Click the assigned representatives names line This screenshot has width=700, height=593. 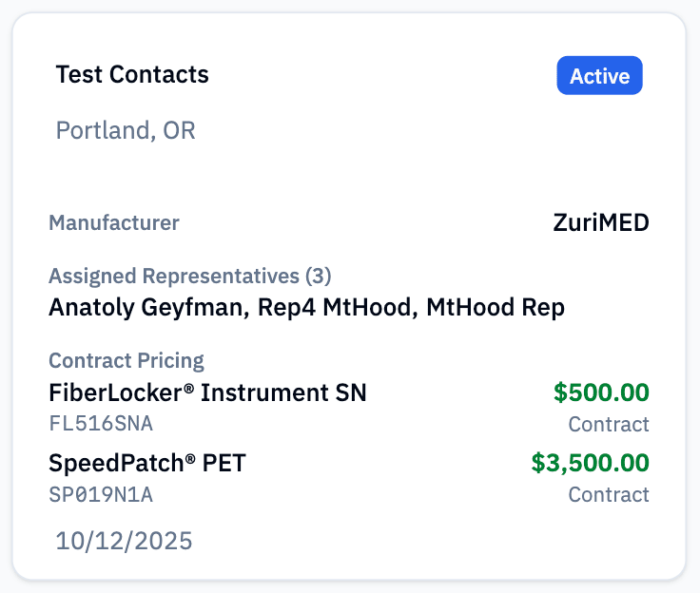[306, 308]
